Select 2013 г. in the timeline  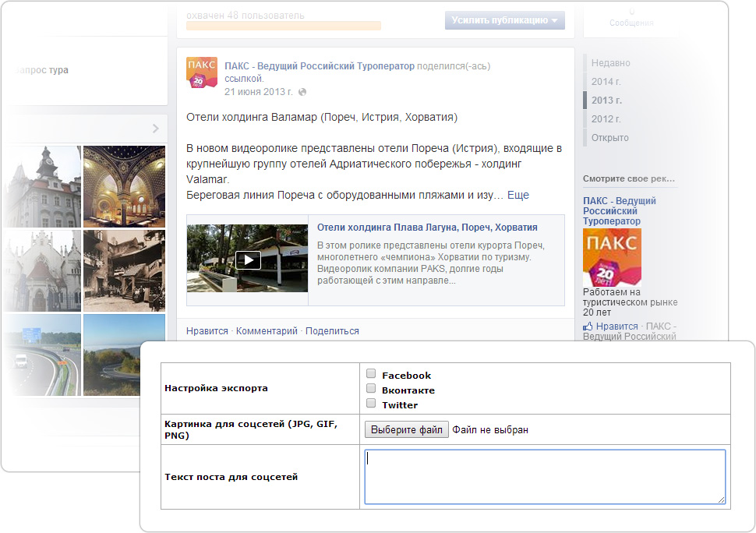pos(606,101)
